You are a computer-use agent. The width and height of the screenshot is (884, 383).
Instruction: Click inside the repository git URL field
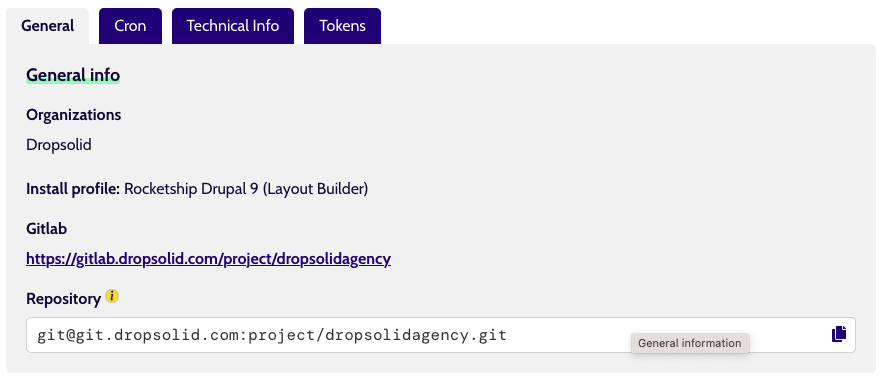440,335
